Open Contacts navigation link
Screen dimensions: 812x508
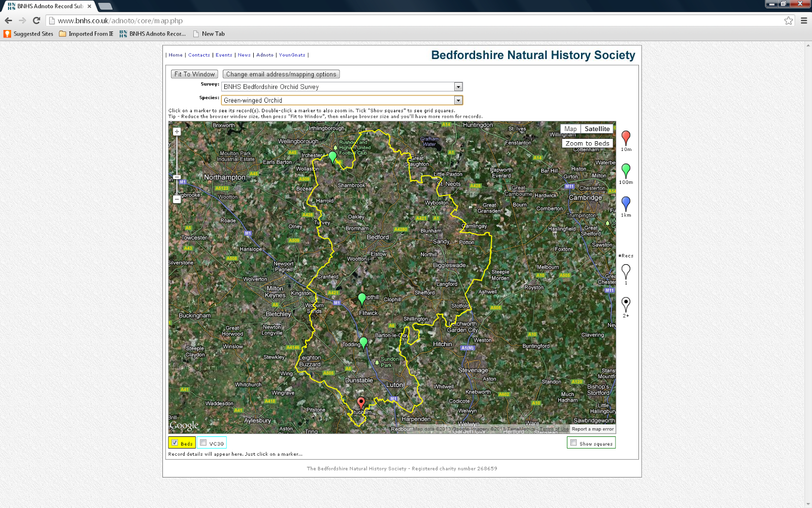(x=199, y=55)
